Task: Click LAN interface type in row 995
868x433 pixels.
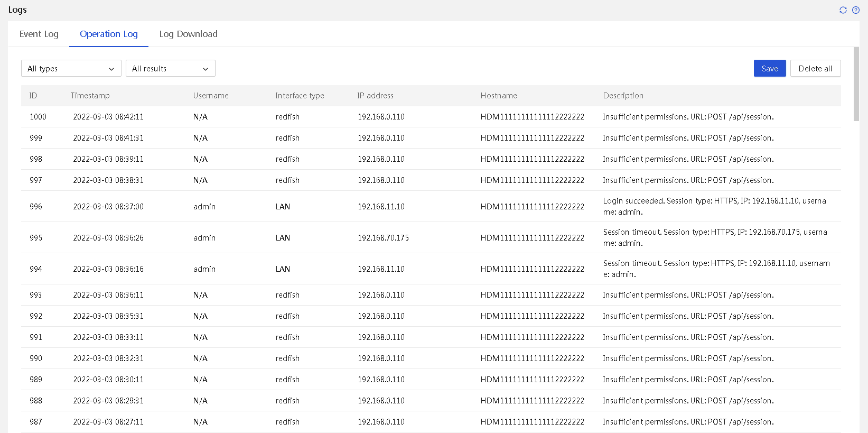Action: 283,238
